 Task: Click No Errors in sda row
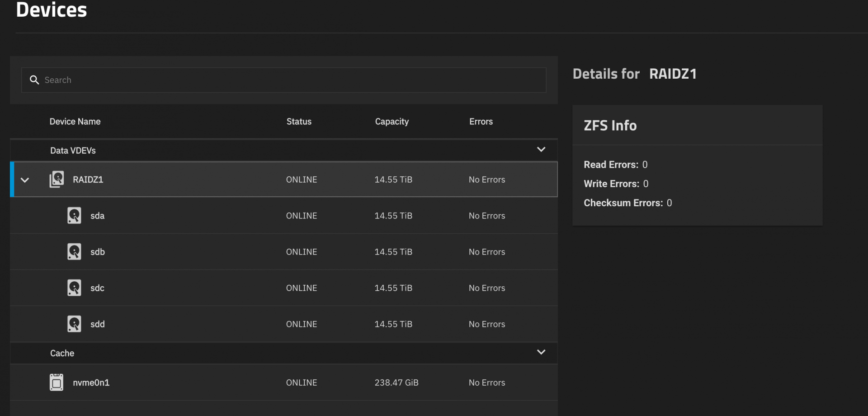pos(487,216)
